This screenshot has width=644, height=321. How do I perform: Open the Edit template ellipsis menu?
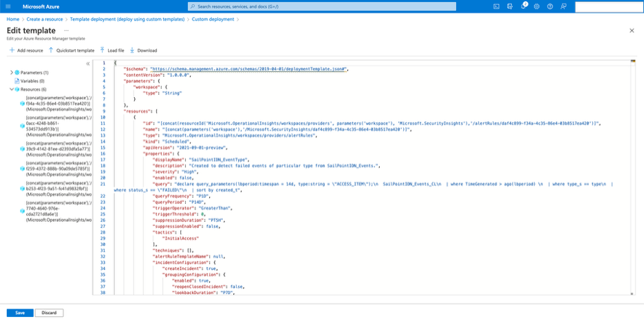coord(66,31)
